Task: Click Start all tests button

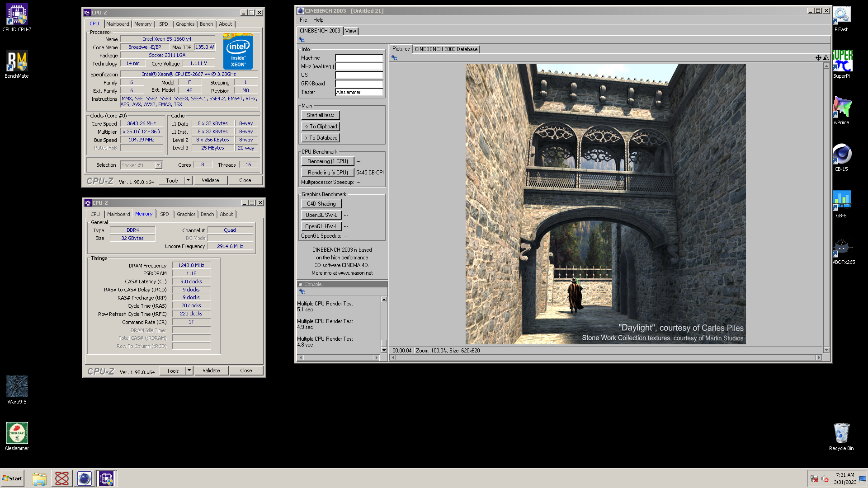Action: 321,115
